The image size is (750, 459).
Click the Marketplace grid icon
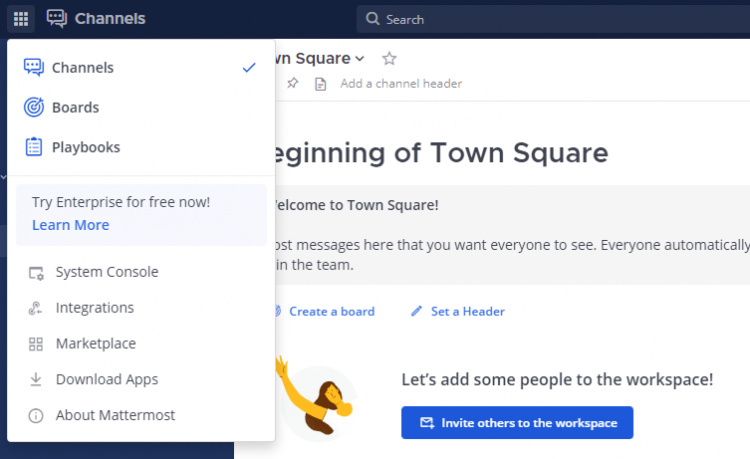click(x=36, y=344)
